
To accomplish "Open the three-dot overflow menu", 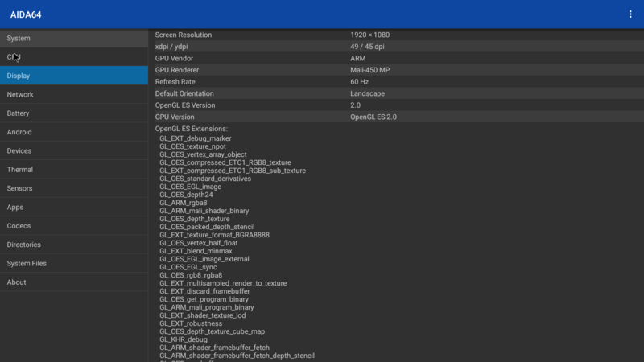I will tap(630, 14).
